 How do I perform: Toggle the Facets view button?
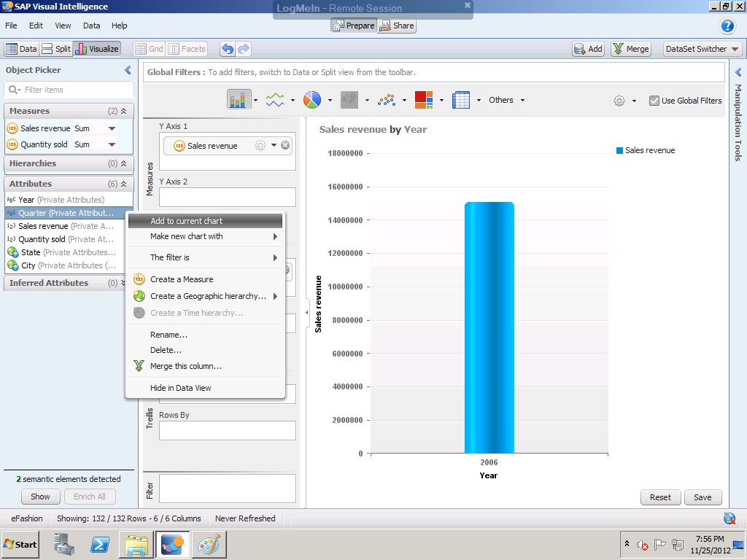[187, 49]
